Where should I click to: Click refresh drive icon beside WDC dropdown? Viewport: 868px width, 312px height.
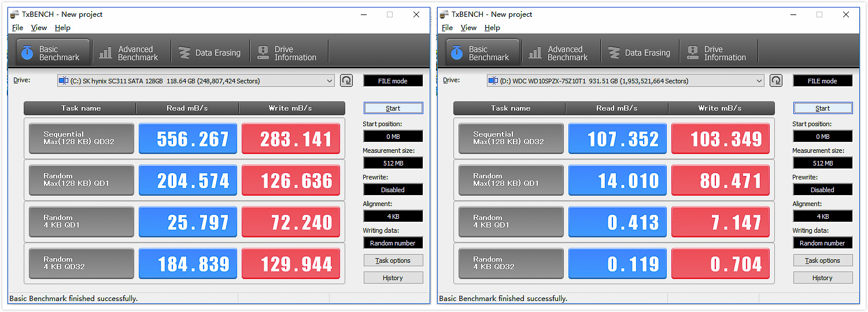775,80
